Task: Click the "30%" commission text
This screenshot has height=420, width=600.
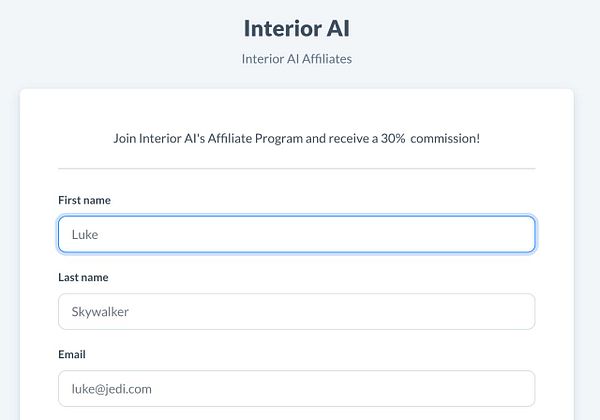Action: tap(393, 137)
